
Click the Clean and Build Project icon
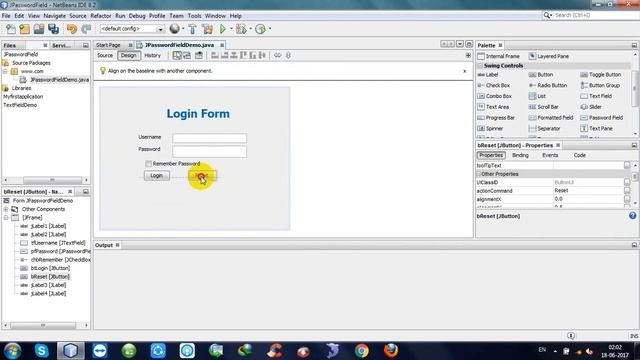point(207,29)
